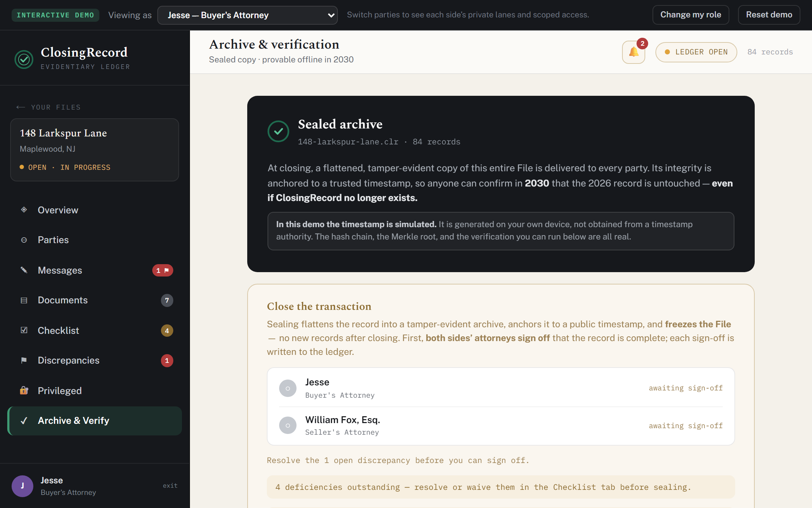Click the Reset demo button
The image size is (812, 508).
tap(769, 15)
